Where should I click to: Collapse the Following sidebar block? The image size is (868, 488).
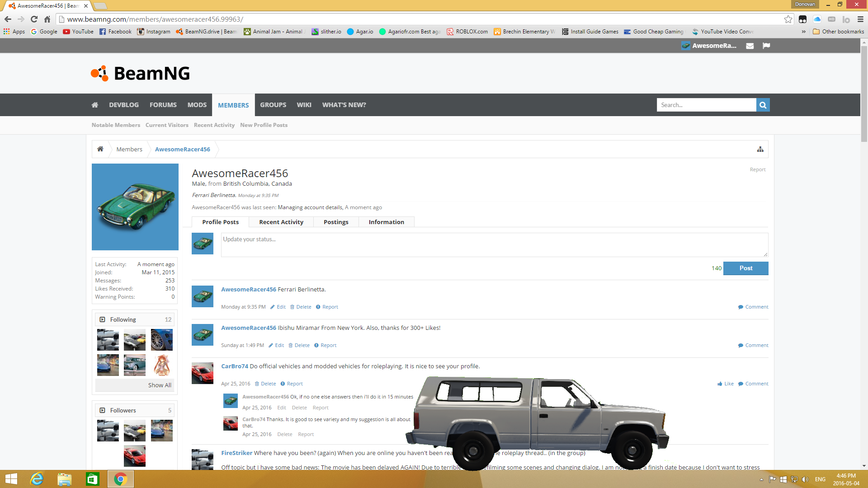102,319
